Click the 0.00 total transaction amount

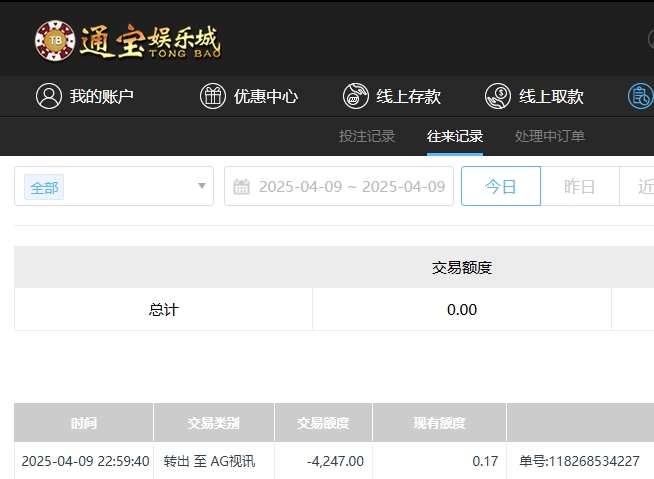coord(462,309)
